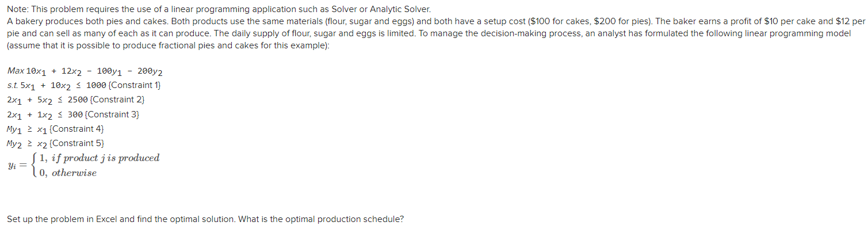Click the Constraint 5 label text
The width and height of the screenshot is (868, 237).
point(78,143)
